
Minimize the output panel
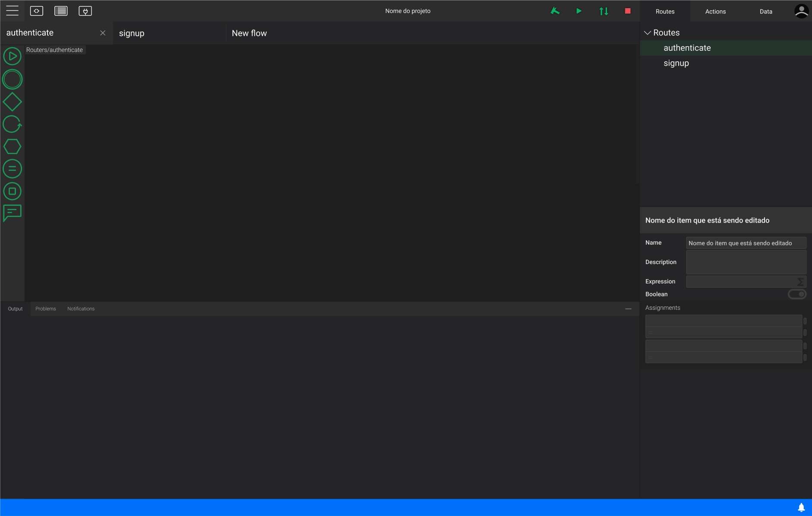click(x=628, y=309)
